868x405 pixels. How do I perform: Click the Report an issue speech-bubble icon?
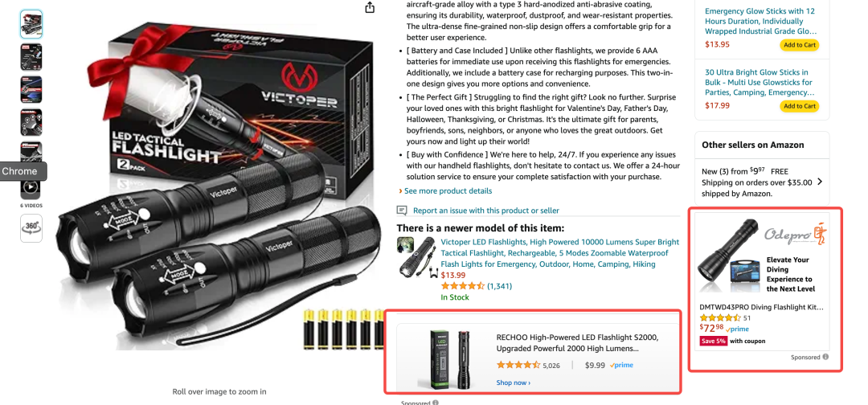click(x=402, y=211)
